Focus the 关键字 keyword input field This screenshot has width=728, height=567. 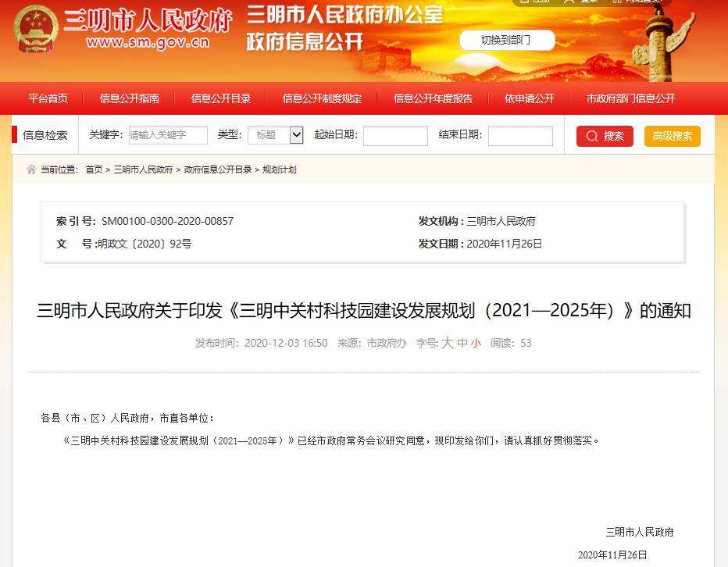[168, 135]
